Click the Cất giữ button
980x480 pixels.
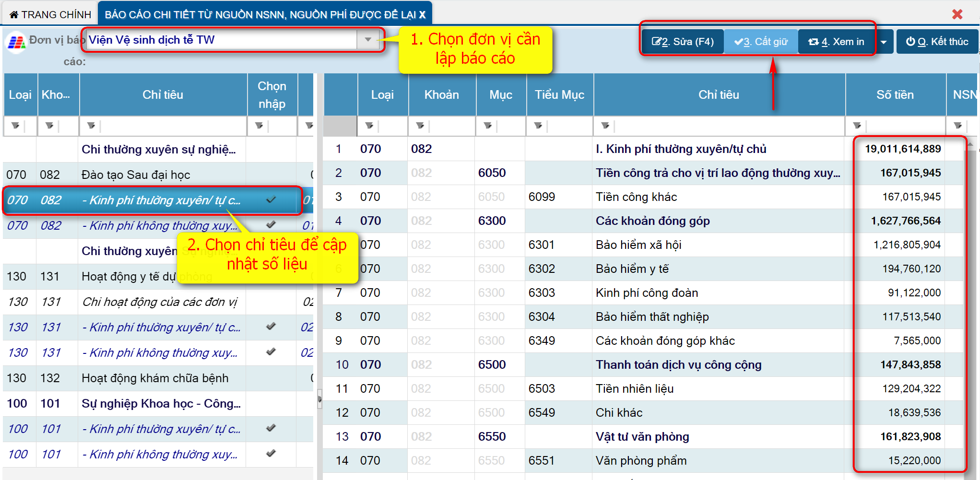(761, 42)
